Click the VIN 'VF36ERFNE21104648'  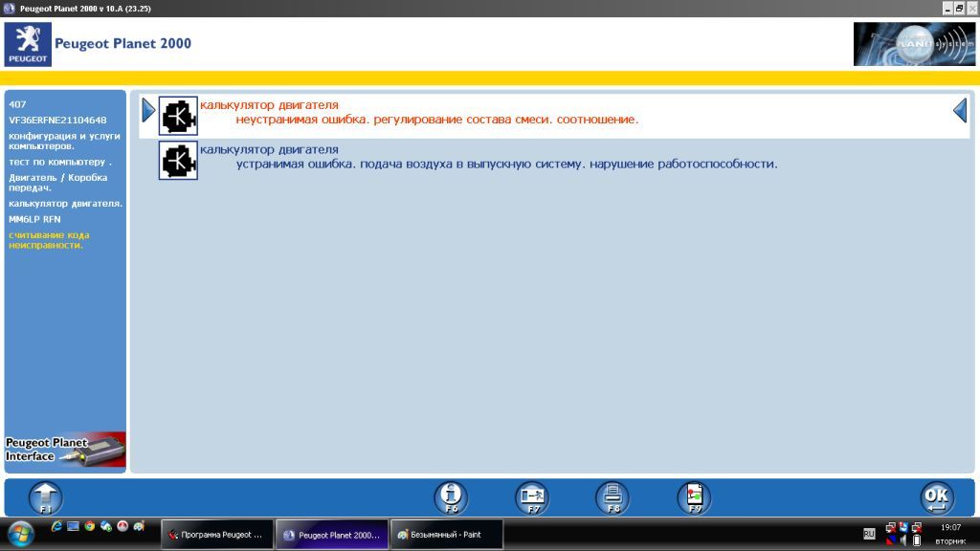(x=57, y=120)
